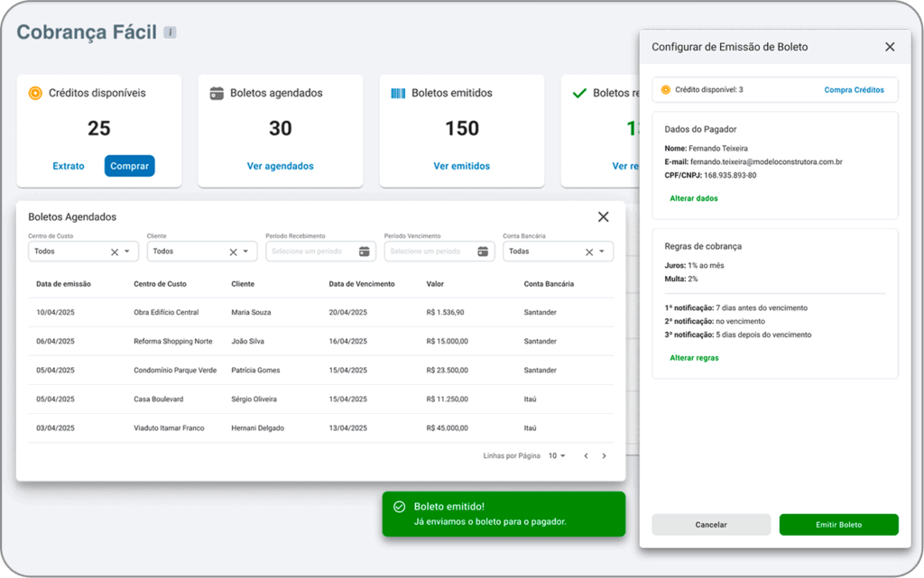
Task: Open calendar picker for Período Recebimento
Action: tap(365, 252)
